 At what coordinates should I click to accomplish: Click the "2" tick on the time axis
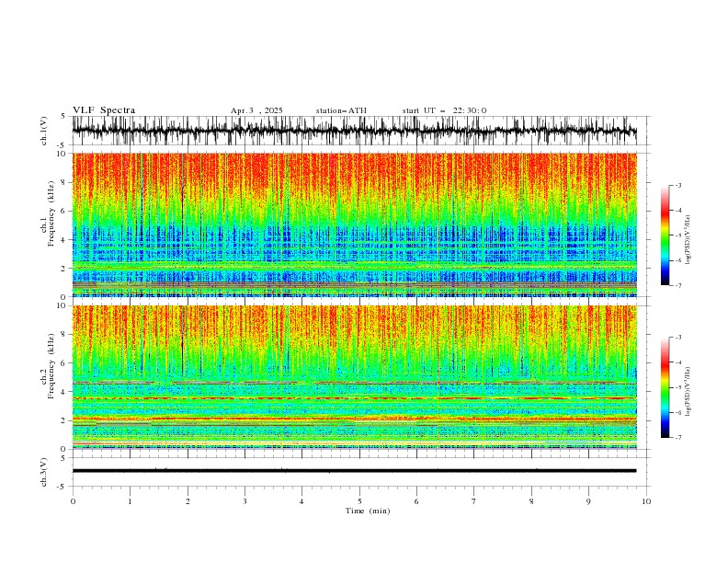pyautogui.click(x=188, y=501)
